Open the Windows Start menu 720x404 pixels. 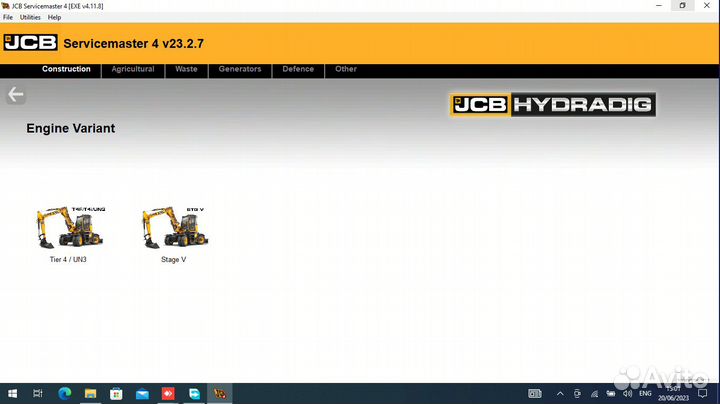pos(12,393)
